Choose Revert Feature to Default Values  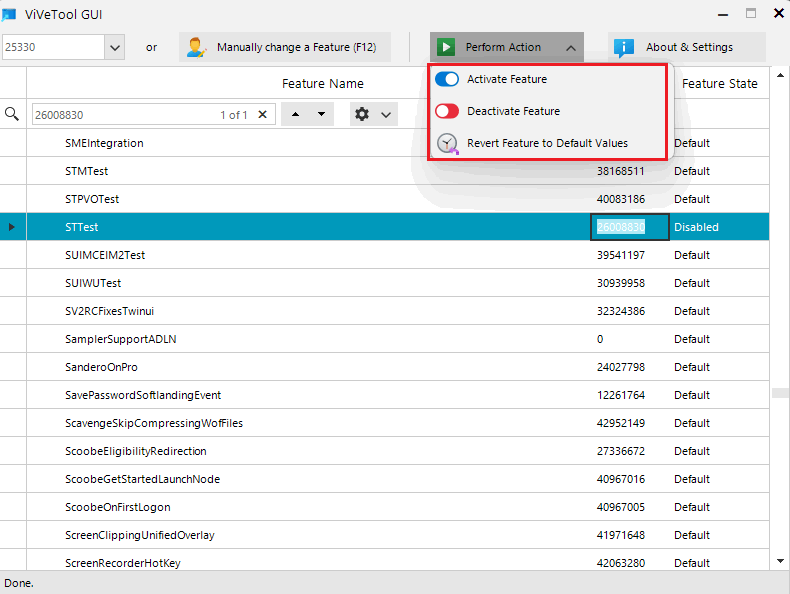pos(547,143)
